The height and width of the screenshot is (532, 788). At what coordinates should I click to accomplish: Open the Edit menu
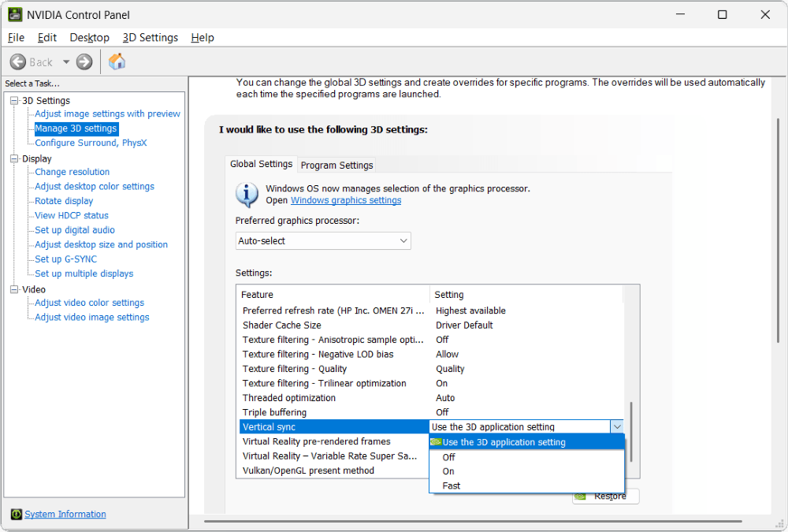click(47, 38)
